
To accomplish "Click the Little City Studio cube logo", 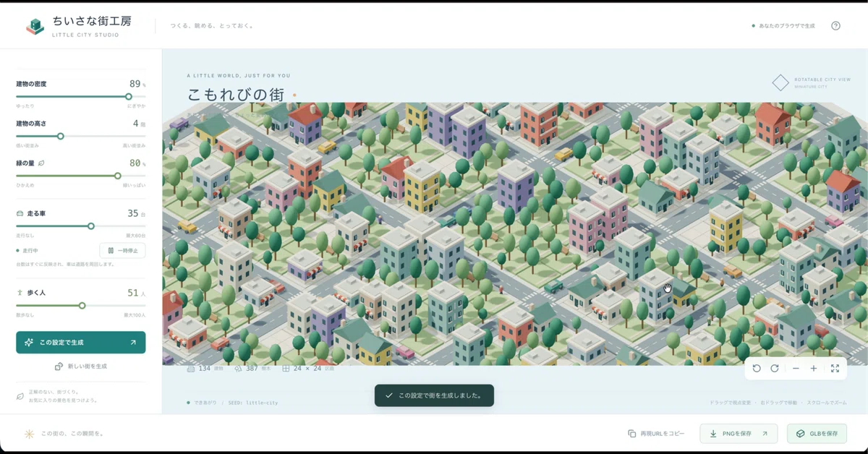I will pyautogui.click(x=35, y=26).
